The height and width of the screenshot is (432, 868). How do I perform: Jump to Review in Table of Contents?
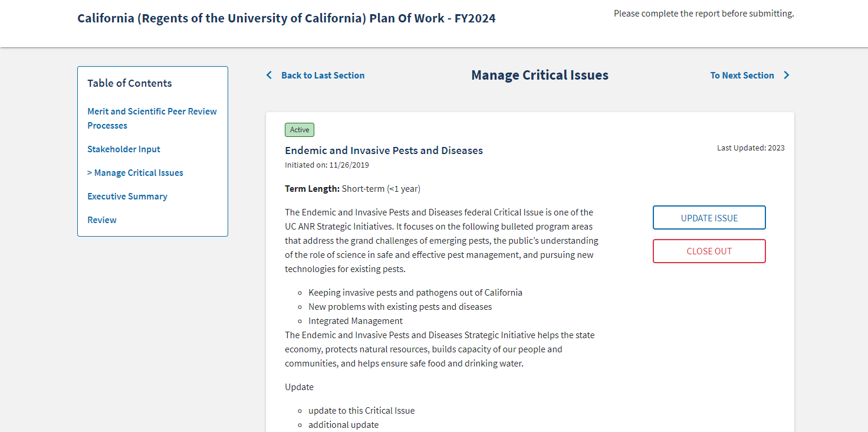[x=102, y=220]
